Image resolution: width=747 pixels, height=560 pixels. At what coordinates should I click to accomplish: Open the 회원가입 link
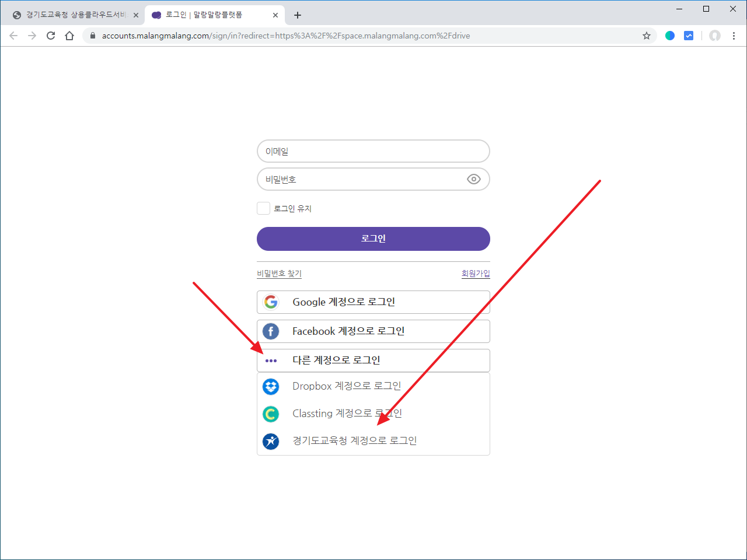pos(476,274)
